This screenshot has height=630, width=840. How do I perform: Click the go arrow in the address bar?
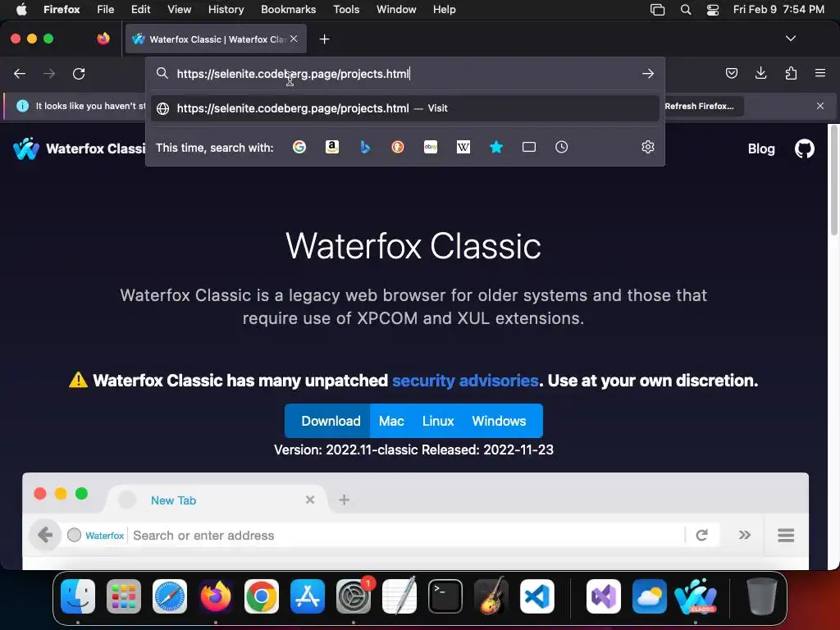click(x=648, y=73)
